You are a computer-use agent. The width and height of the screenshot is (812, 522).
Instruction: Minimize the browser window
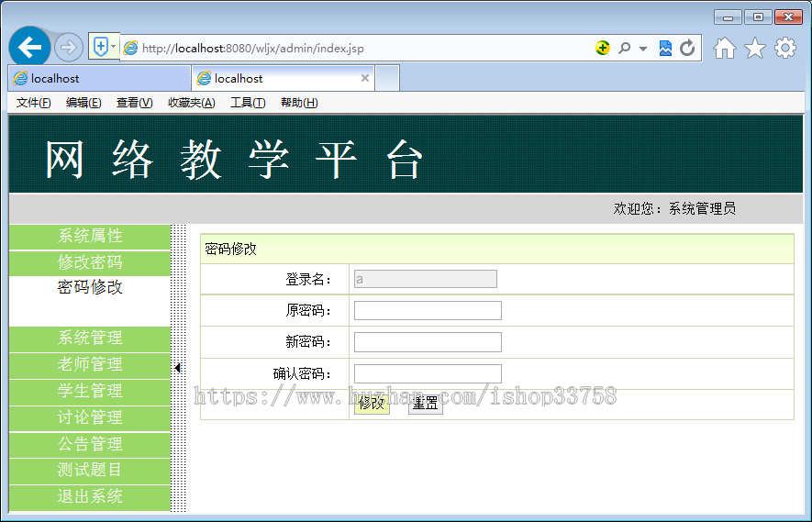tap(729, 17)
